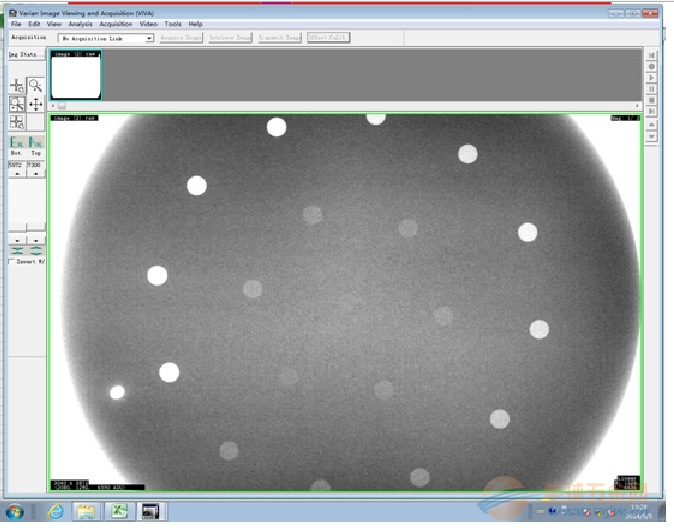674x531 pixels.
Task: Click the left window level slider handle
Action: tap(18, 227)
